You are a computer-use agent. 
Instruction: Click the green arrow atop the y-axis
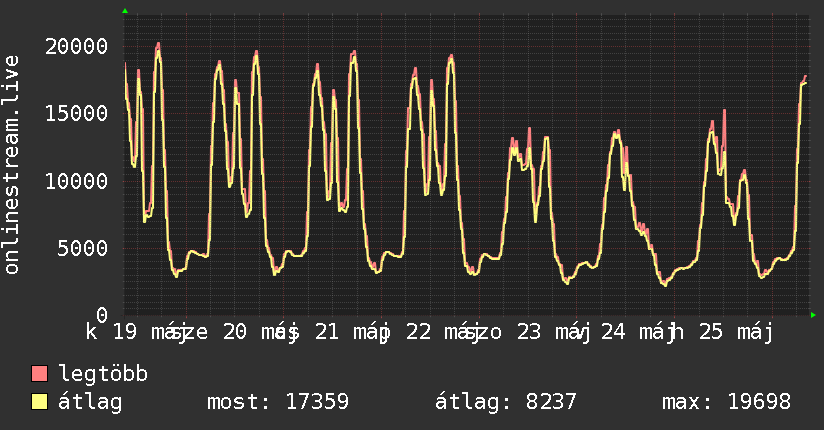tap(125, 11)
